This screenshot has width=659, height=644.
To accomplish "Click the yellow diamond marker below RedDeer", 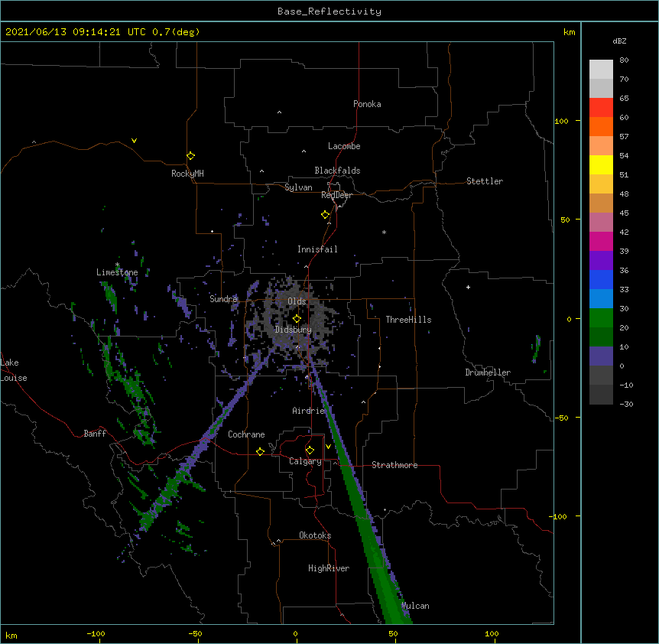I will click(325, 215).
